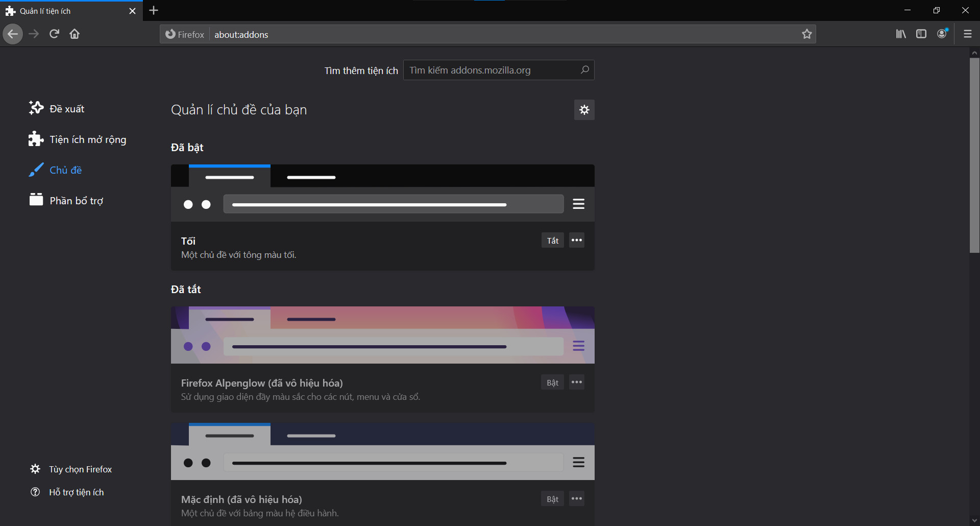Screen dimensions: 980x526
Task: Open more options for Firefox Alpenglow
Action: 576,382
